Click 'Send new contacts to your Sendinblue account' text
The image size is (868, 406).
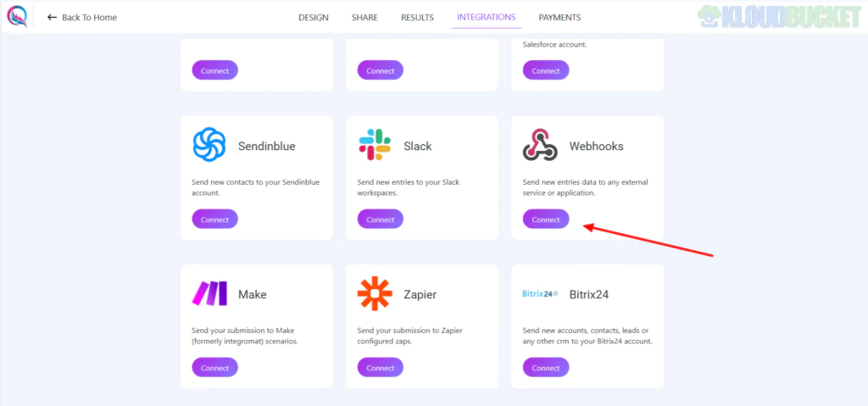pos(256,187)
